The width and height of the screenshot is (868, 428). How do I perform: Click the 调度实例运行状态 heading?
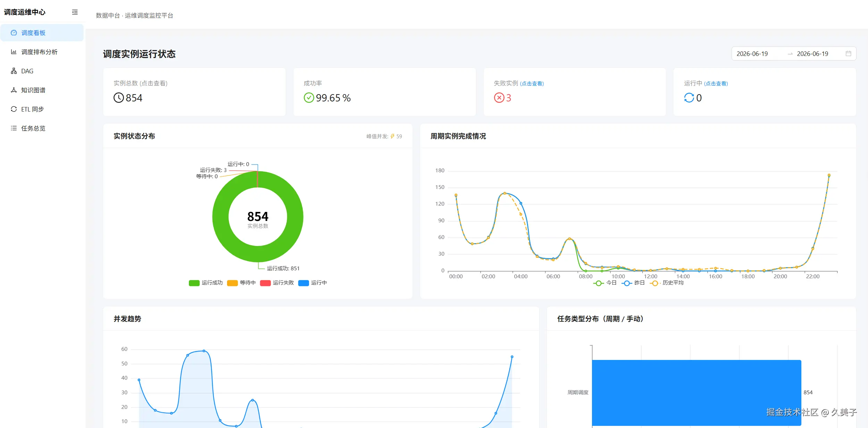tap(139, 54)
